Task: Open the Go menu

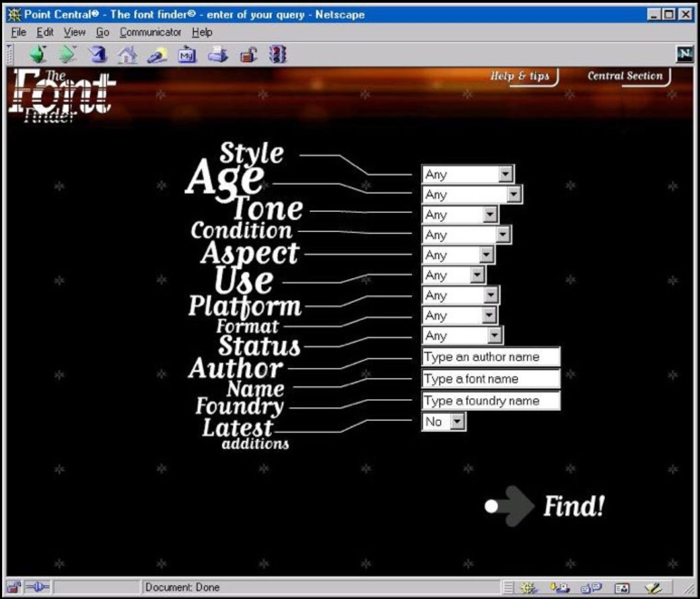Action: (x=103, y=32)
